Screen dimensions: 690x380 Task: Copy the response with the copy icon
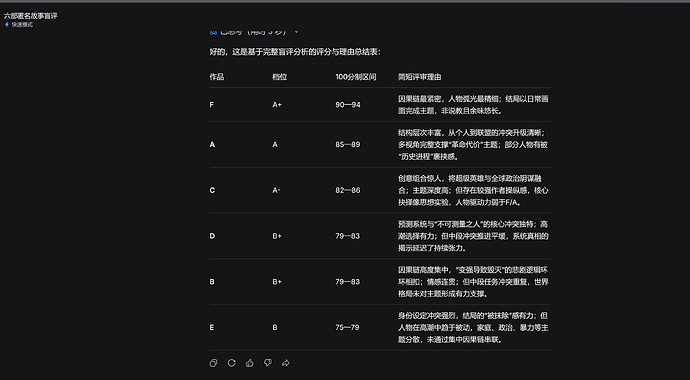(x=213, y=363)
